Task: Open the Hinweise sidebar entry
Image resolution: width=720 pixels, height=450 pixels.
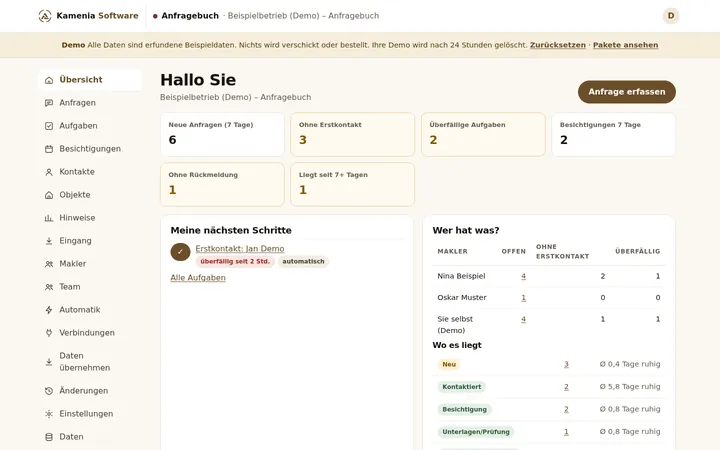Action: (90, 218)
